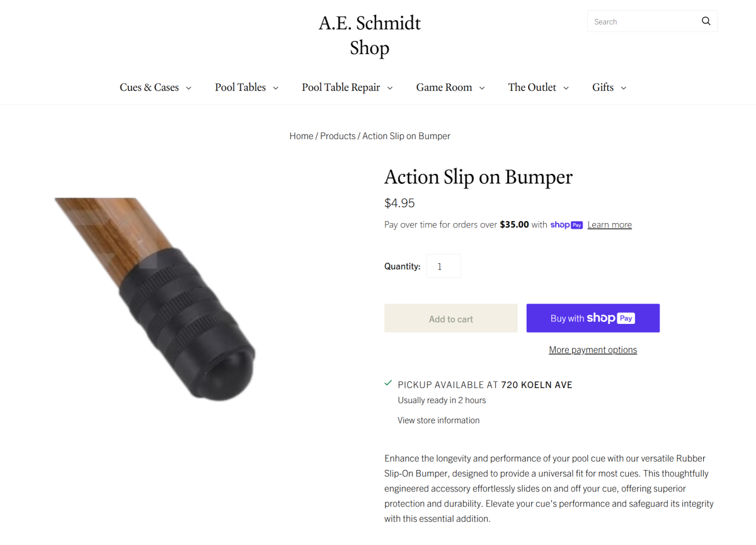Expand the Gifts menu chevron
The image size is (756, 545).
(624, 88)
